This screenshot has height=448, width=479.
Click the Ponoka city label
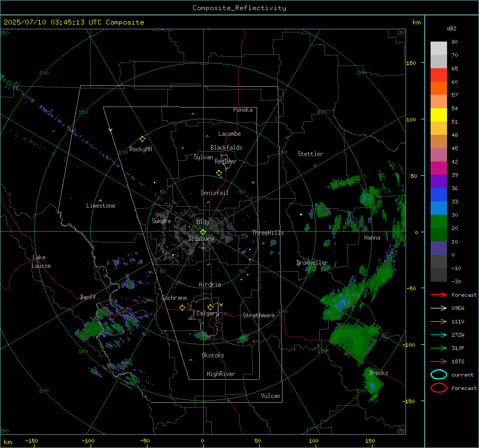243,110
